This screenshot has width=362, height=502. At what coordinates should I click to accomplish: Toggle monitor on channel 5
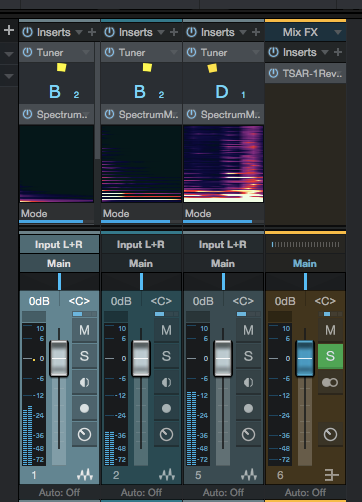(x=248, y=382)
